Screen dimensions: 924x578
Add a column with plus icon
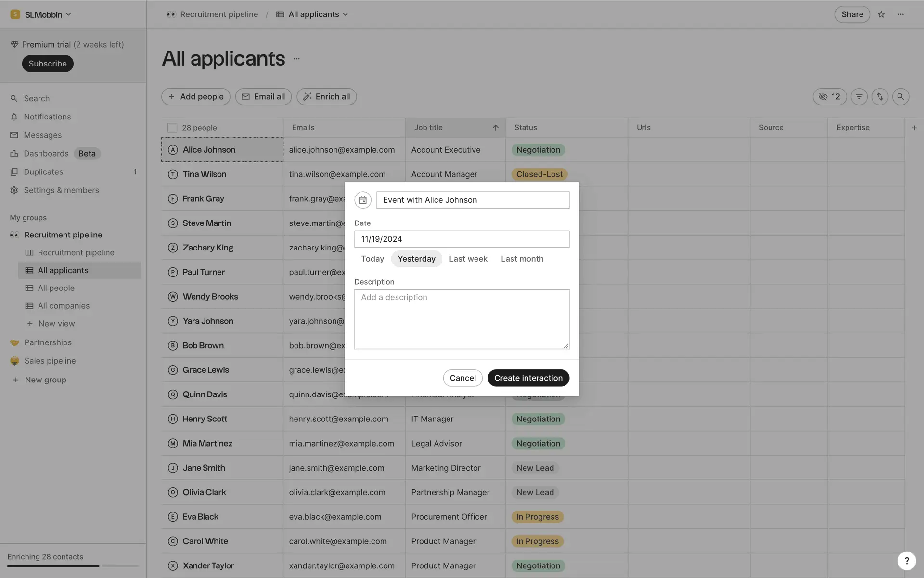point(914,128)
